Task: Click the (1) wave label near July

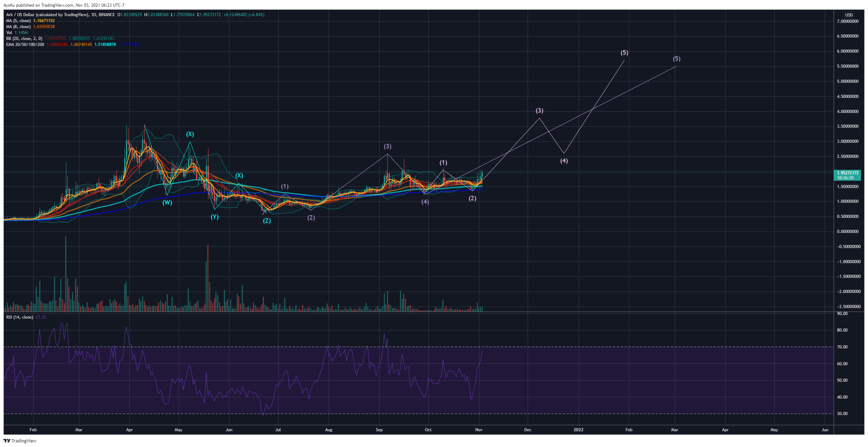Action: tap(285, 186)
